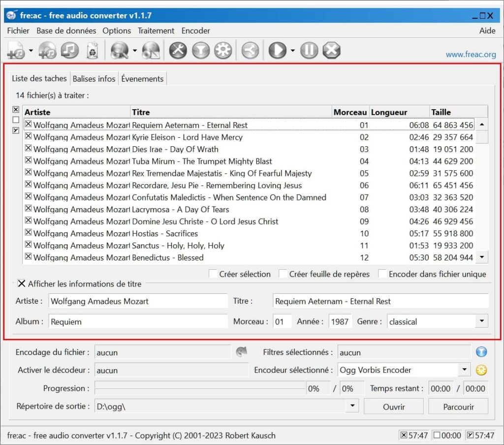Screen dimensions: 504x445
Task: Uncheck the Kyrie Eleison track checkbox
Action: point(28,136)
